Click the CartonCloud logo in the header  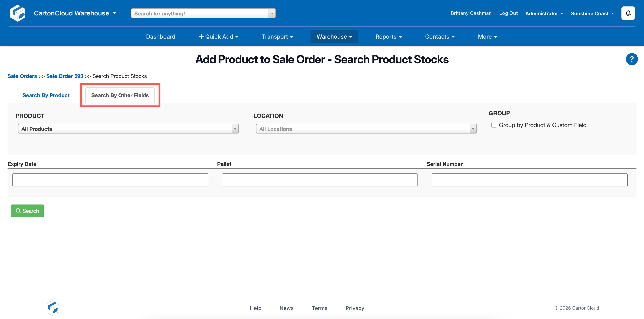coord(18,13)
